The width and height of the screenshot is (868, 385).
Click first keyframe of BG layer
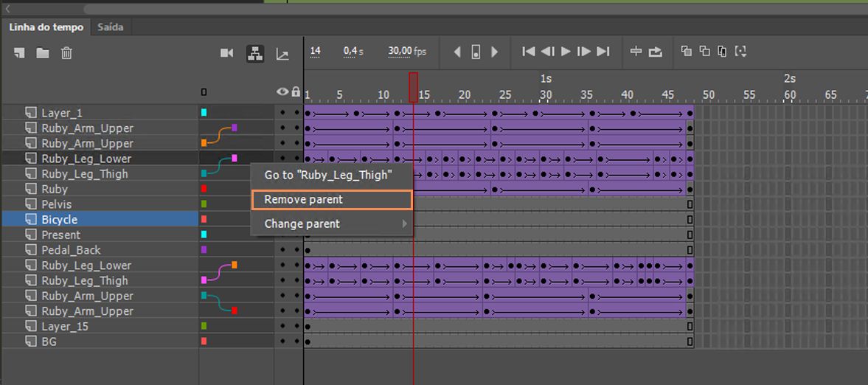coord(308,341)
